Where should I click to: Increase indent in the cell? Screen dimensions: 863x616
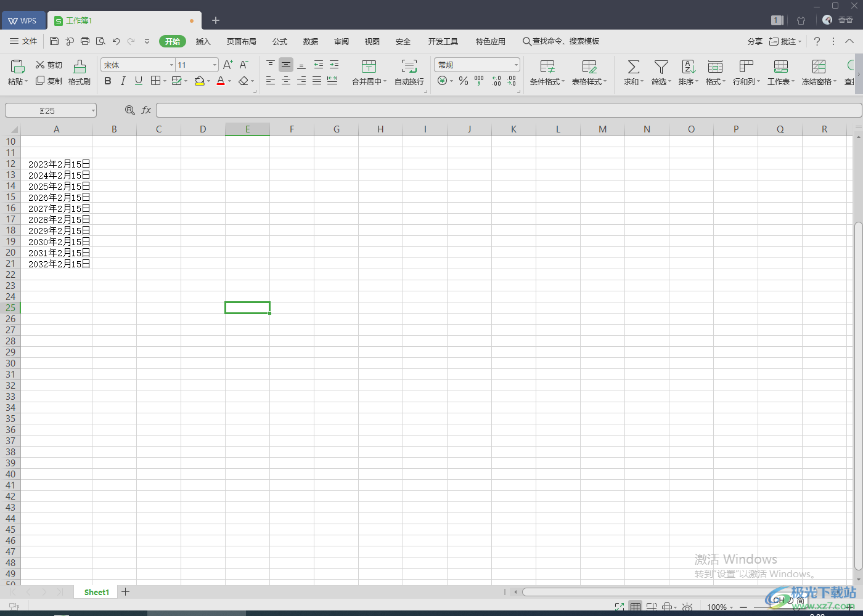click(334, 64)
